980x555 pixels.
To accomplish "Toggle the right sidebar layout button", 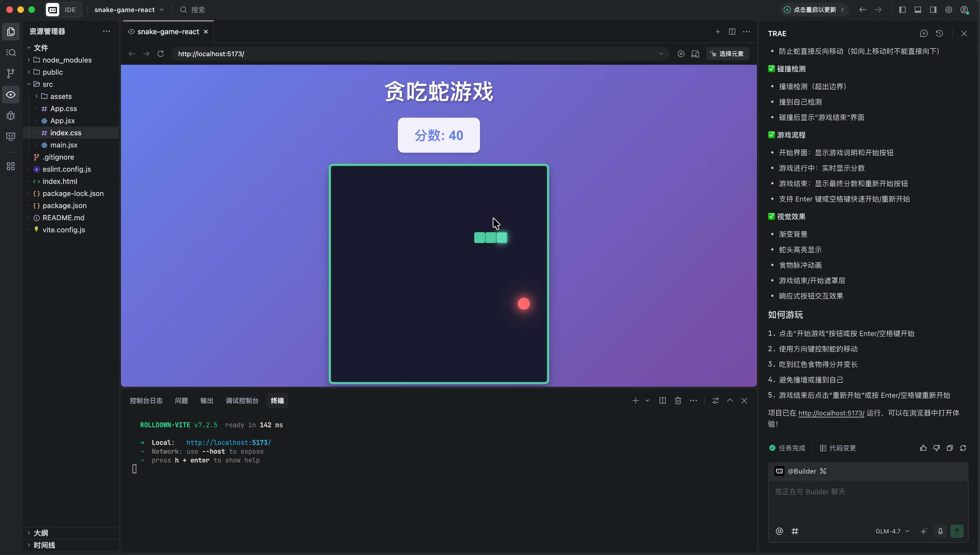I will [x=933, y=10].
